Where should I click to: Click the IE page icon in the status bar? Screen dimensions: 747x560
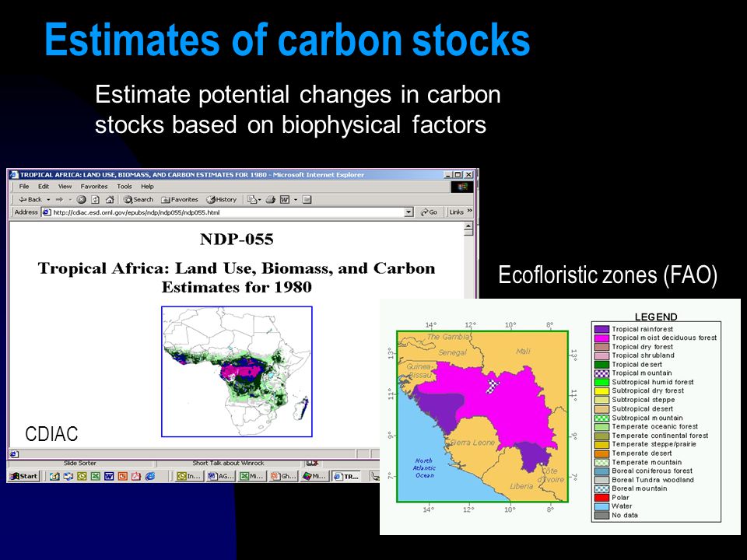[x=14, y=454]
